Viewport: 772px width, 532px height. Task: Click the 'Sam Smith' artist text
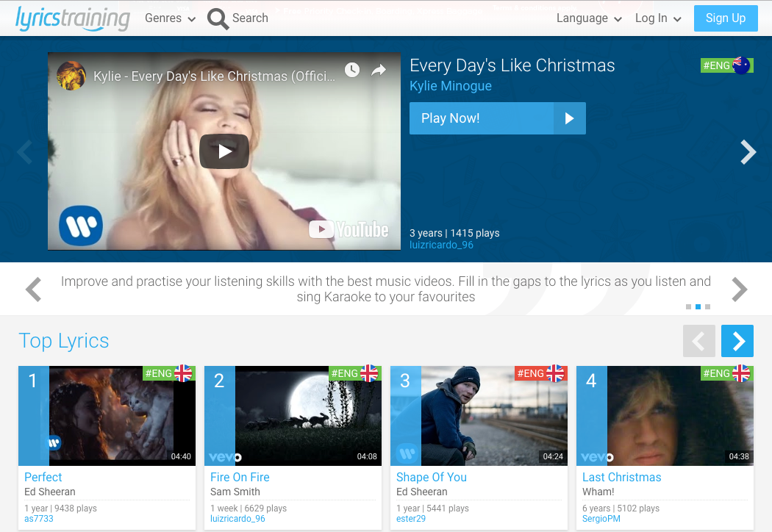[235, 492]
